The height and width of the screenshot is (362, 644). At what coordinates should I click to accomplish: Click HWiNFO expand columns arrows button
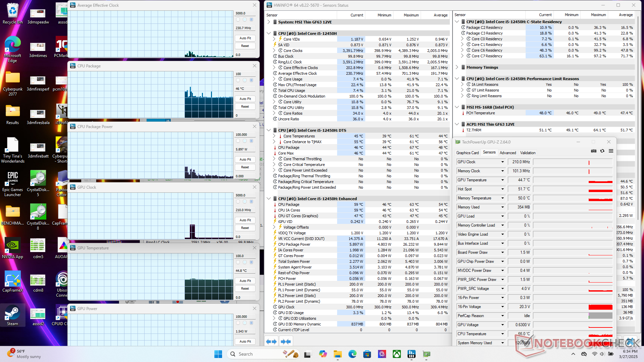271,342
